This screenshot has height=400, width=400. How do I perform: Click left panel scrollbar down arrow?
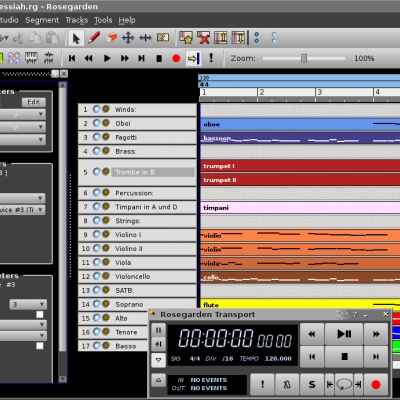62,379
